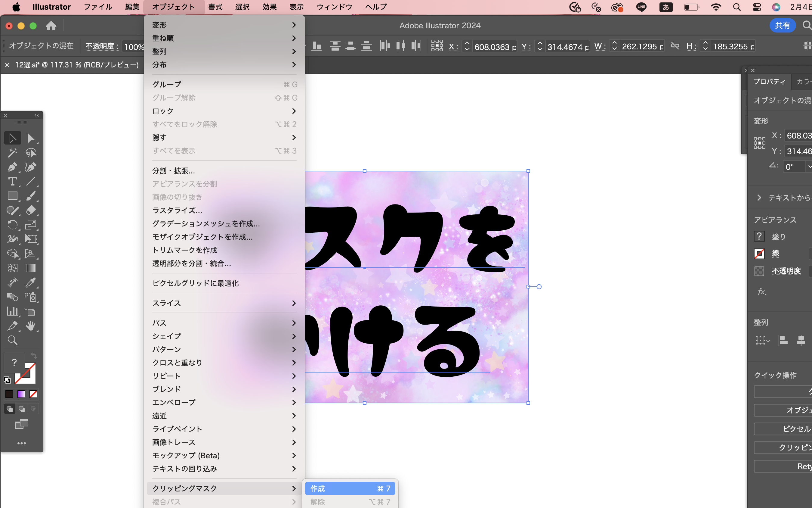The height and width of the screenshot is (508, 812).
Task: Select the Eyedropper tool
Action: 31,282
